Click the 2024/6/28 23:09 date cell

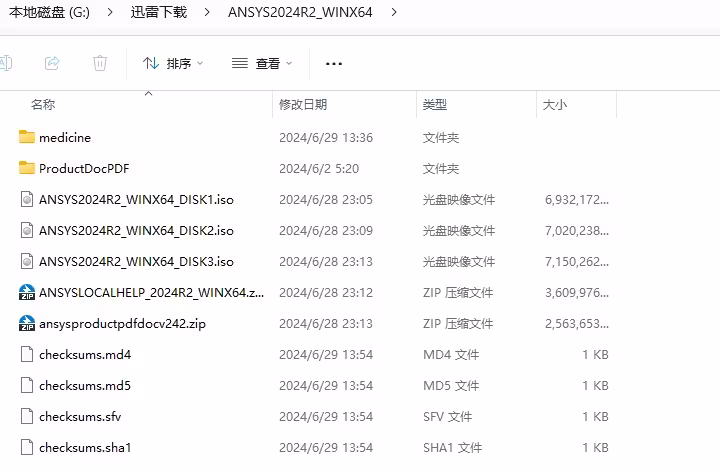coord(326,231)
